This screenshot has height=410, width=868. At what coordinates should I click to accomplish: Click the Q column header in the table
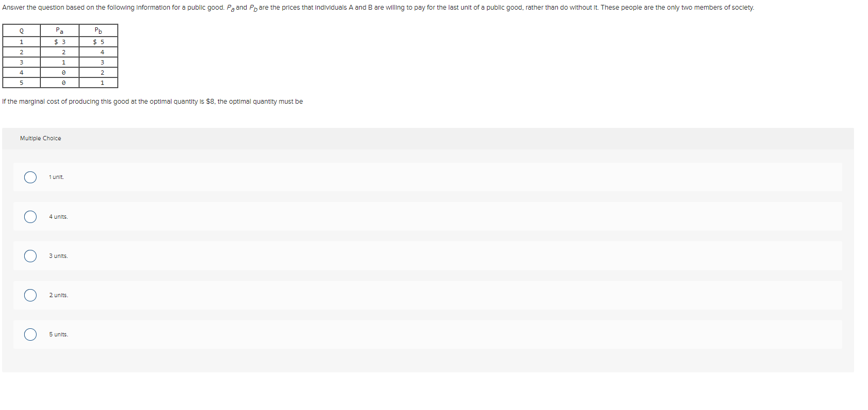click(21, 31)
